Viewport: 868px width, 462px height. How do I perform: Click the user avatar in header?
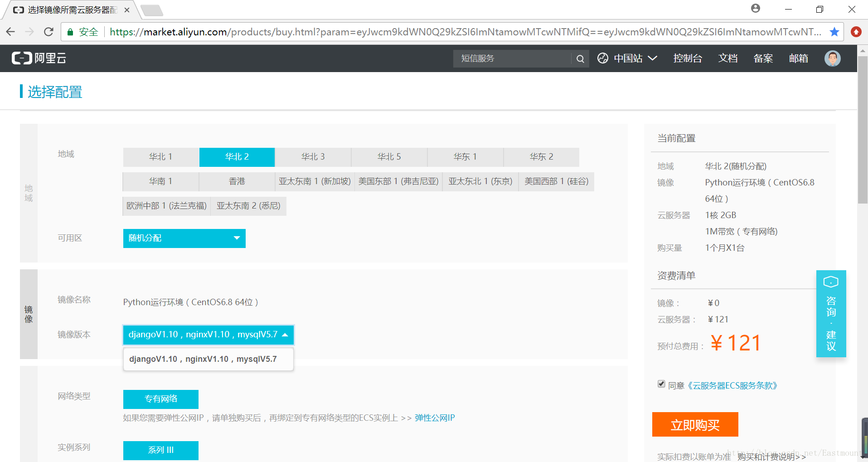tap(832, 58)
